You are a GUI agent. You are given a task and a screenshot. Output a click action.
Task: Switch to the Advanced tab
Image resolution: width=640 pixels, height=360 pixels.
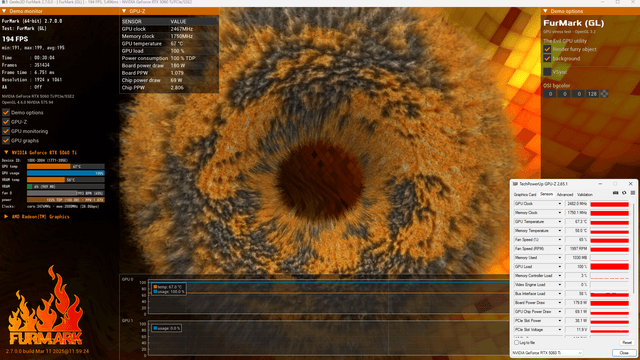click(x=565, y=195)
